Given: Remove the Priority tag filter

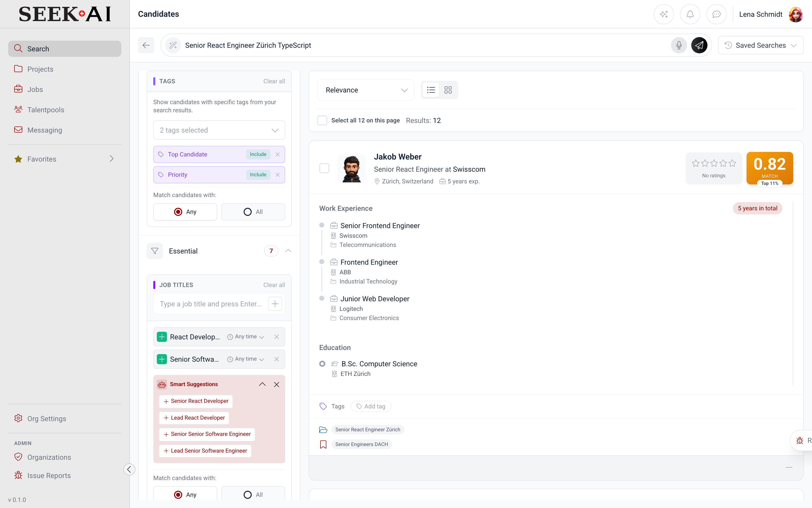Looking at the screenshot, I should coord(278,175).
